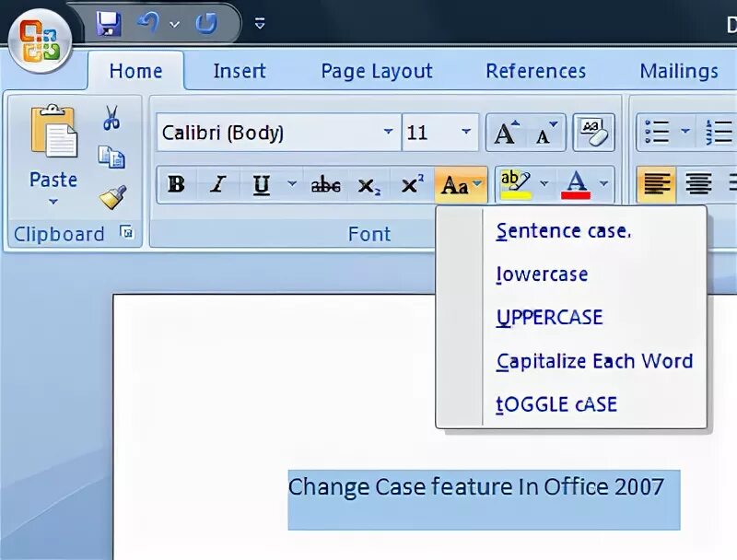The image size is (737, 560).
Task: Open the highlight color dropdown arrow
Action: pos(544,183)
